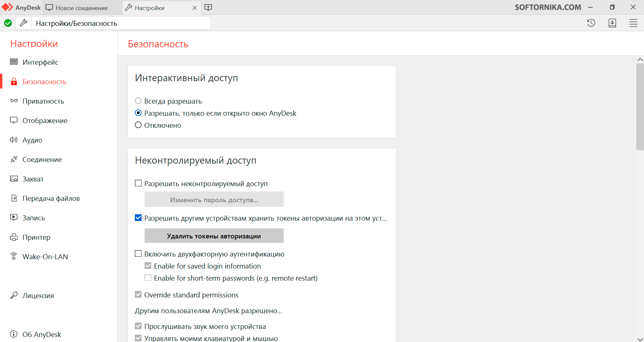
Task: Click the red lock Безопасность icon
Action: tap(14, 81)
